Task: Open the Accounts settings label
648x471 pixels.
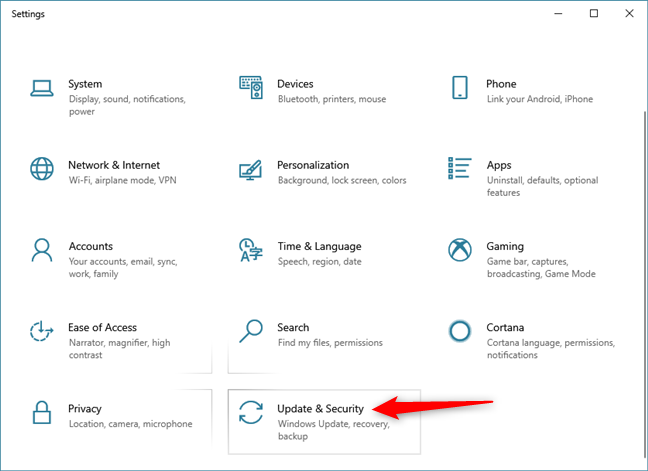Action: 90,247
